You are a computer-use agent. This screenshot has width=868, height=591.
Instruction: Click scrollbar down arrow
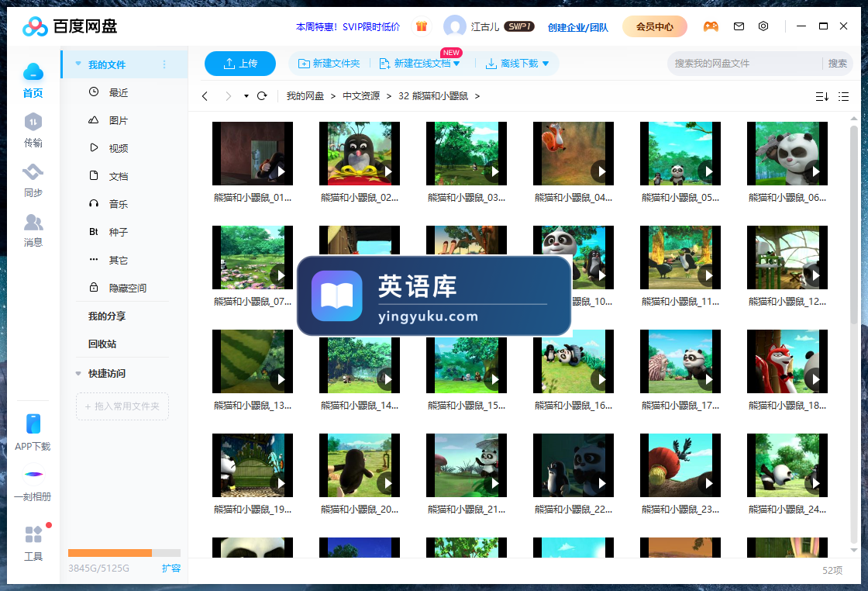click(x=853, y=551)
